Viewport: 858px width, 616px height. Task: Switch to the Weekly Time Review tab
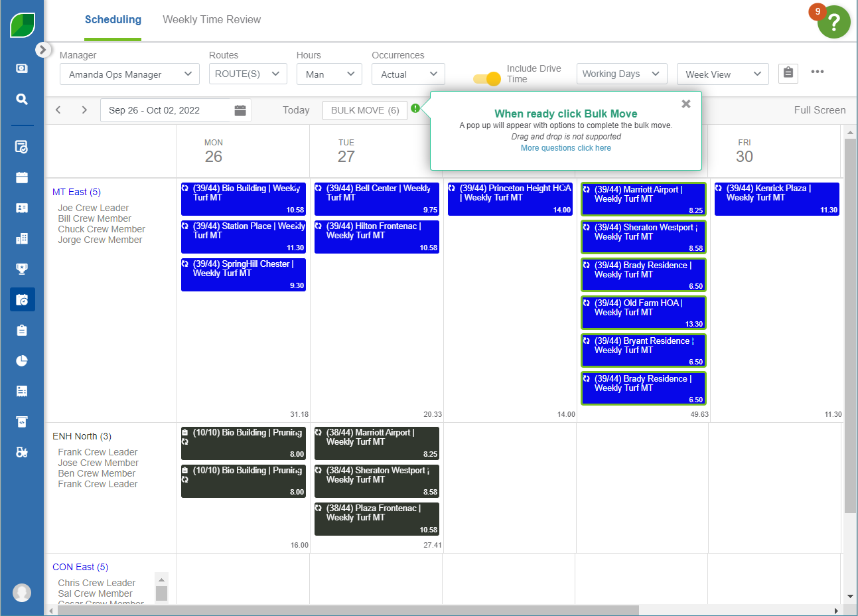[212, 20]
